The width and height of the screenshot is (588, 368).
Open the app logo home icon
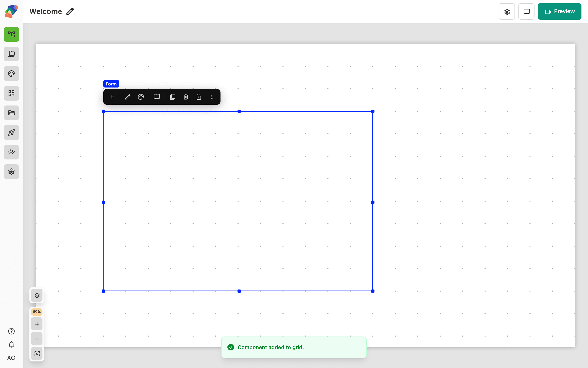[x=11, y=11]
